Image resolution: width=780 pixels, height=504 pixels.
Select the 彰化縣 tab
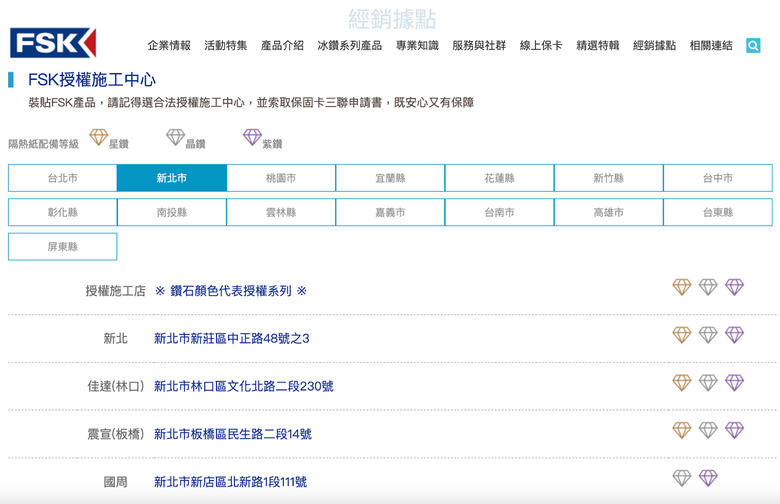pos(63,212)
